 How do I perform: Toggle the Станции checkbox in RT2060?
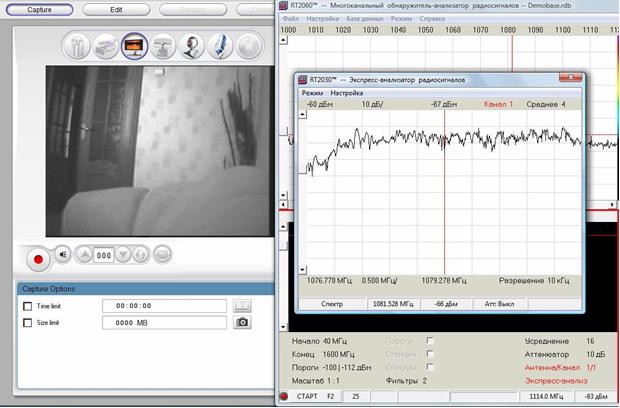(430, 354)
